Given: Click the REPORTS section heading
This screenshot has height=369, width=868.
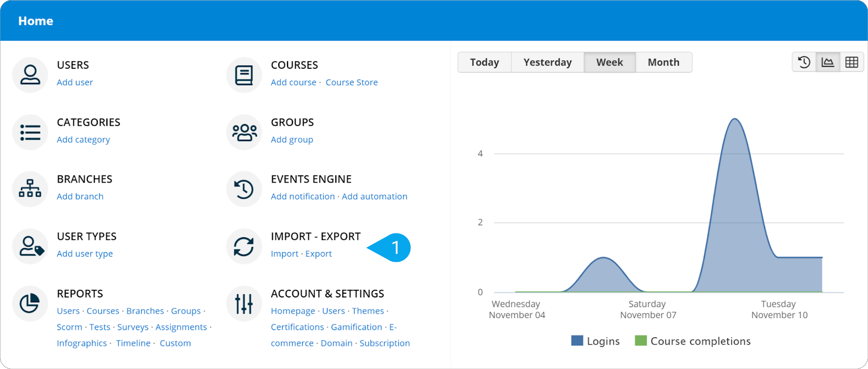Looking at the screenshot, I should [80, 294].
